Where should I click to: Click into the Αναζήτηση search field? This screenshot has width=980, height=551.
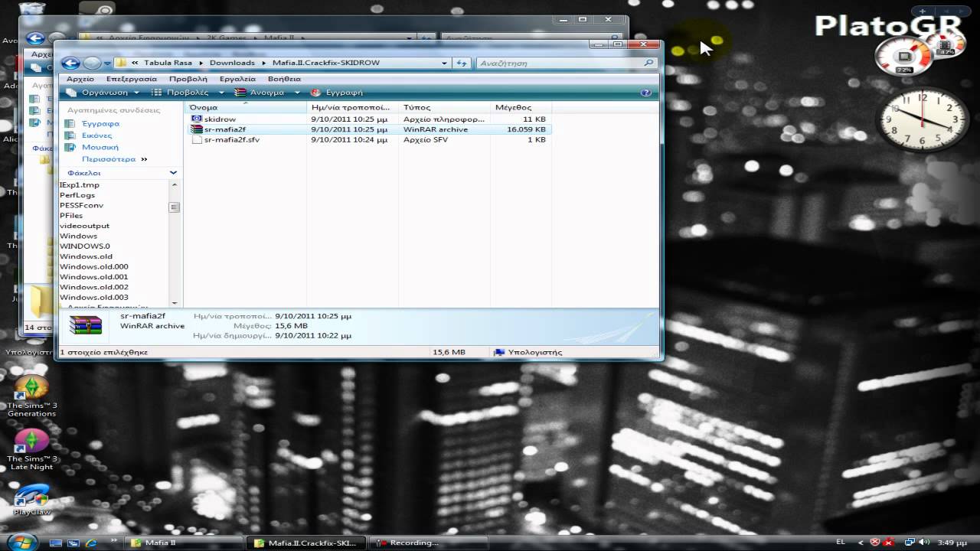pyautogui.click(x=560, y=64)
